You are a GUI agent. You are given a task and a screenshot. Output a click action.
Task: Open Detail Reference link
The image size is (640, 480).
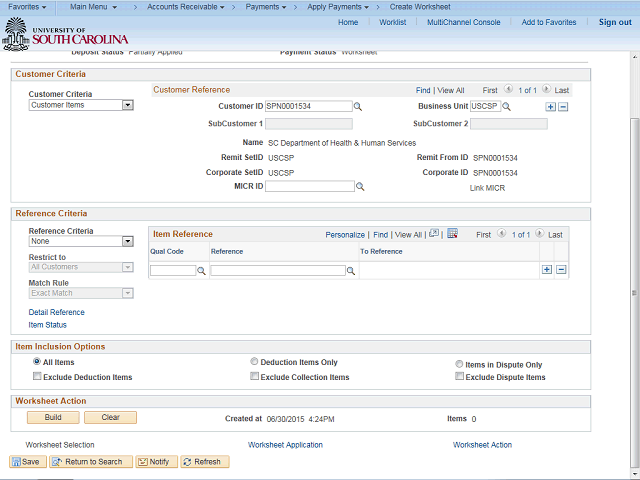(56, 312)
